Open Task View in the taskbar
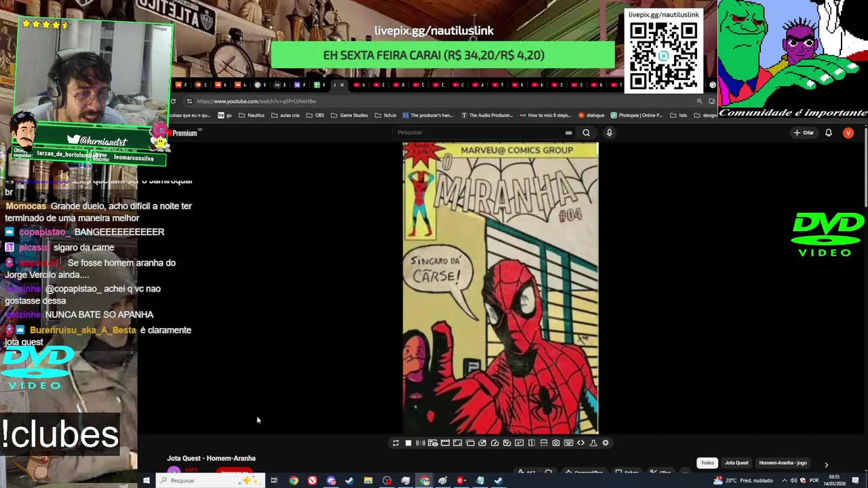The width and height of the screenshot is (868, 488). (274, 481)
